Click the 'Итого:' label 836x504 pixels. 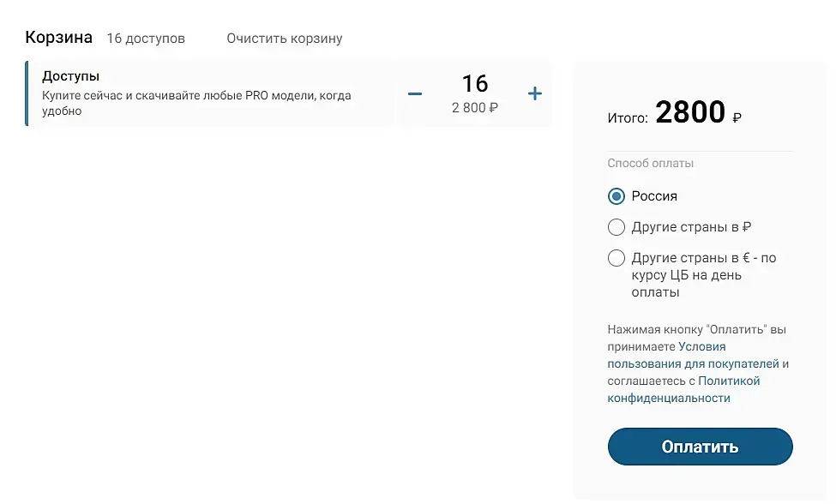tap(628, 118)
